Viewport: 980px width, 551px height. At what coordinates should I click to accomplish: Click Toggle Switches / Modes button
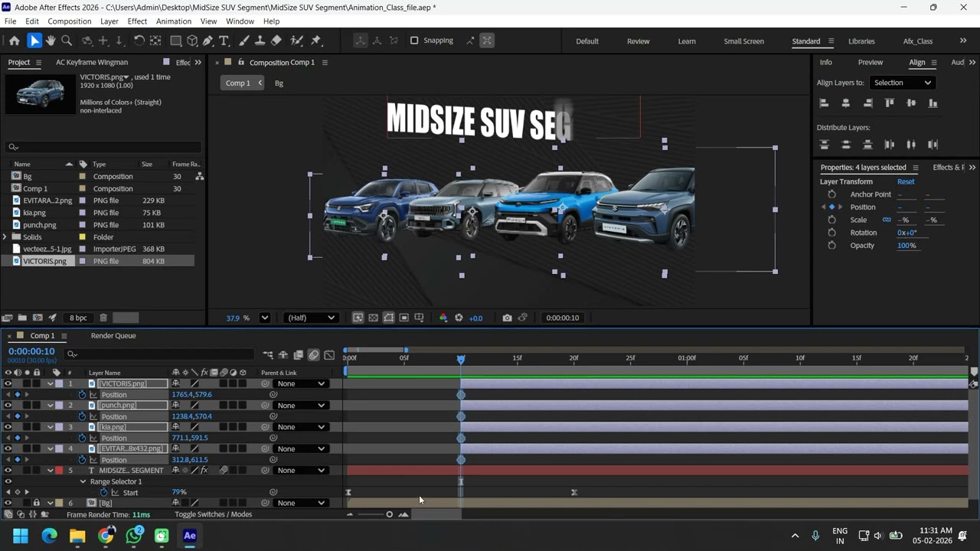(213, 514)
